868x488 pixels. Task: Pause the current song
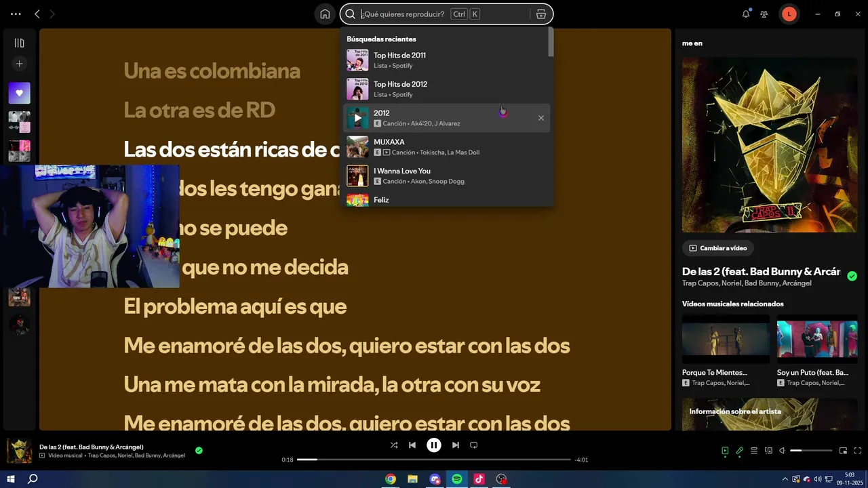[x=434, y=445]
